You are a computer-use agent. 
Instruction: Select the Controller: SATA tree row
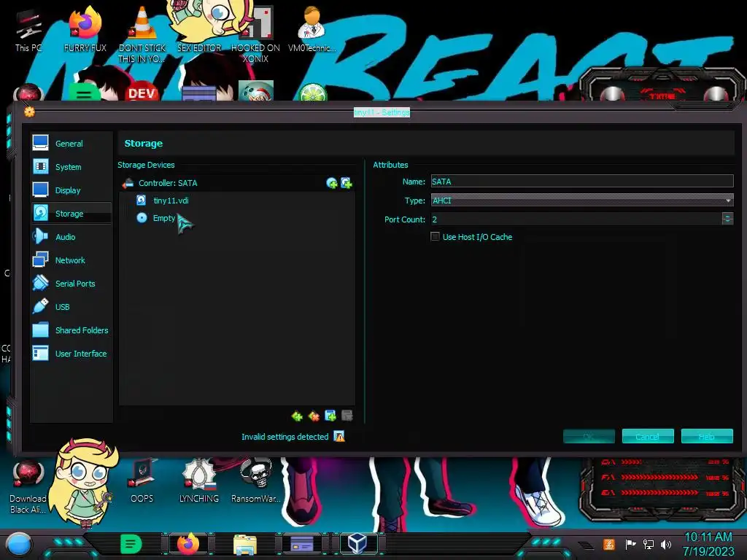(x=236, y=183)
